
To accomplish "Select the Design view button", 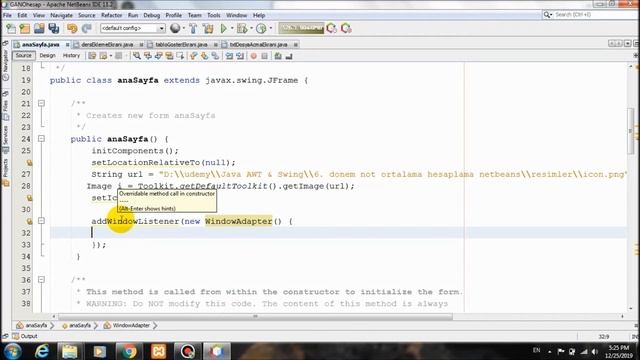I will tap(47, 56).
